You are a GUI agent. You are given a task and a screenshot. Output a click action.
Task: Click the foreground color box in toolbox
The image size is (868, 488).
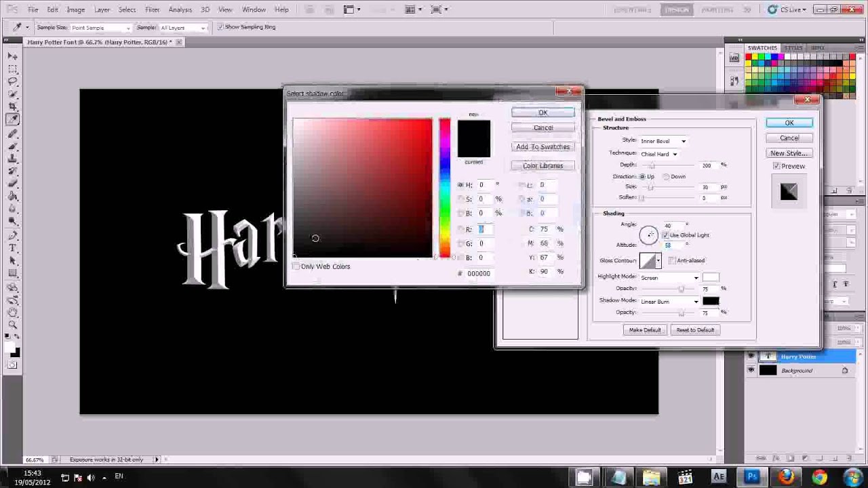point(11,348)
